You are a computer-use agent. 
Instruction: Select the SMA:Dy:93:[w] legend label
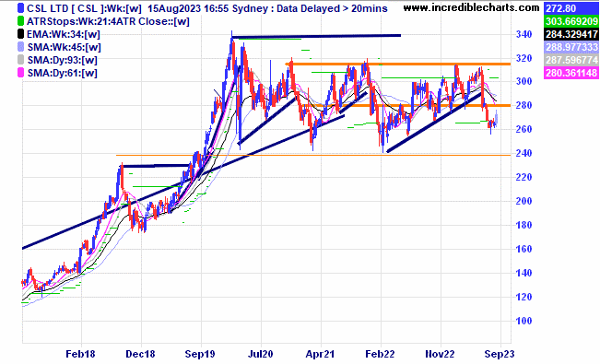pos(63,60)
